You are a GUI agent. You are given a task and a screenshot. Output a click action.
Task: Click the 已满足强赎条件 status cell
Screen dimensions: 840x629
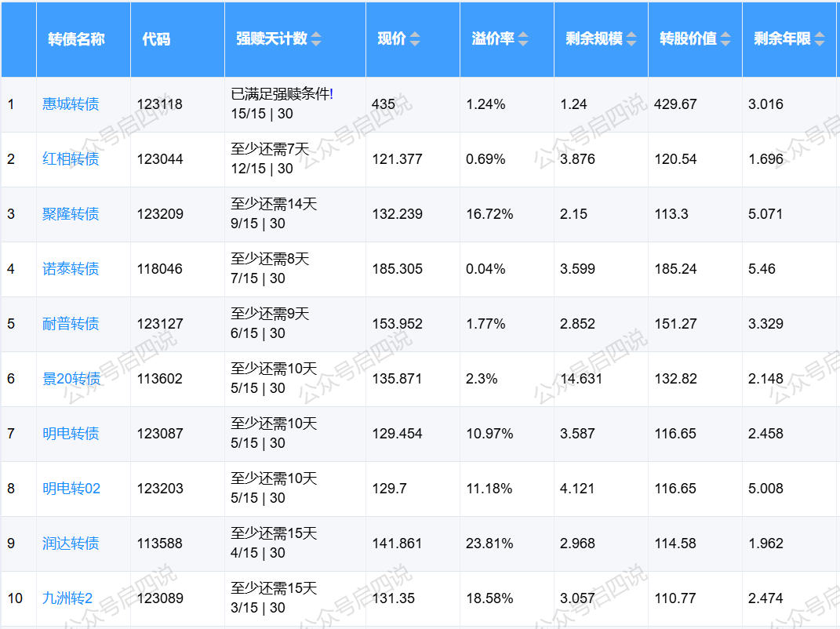point(282,95)
